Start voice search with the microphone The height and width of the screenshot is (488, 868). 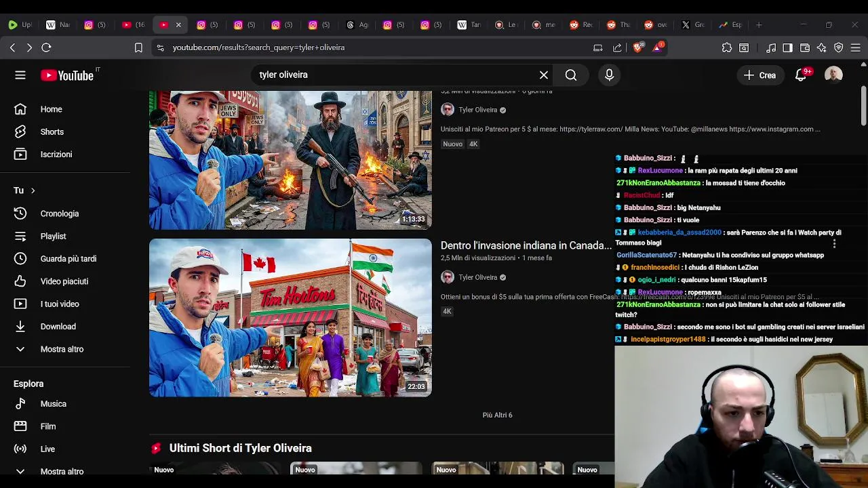click(x=609, y=75)
